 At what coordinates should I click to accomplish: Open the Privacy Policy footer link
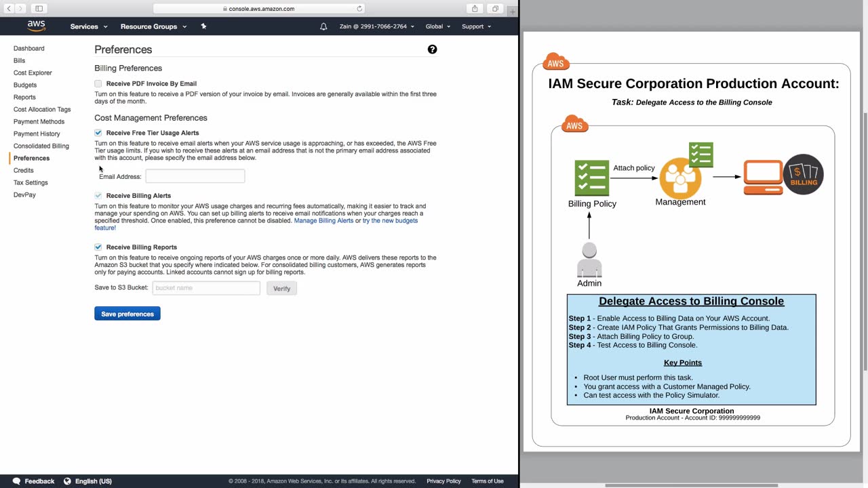[x=443, y=481]
